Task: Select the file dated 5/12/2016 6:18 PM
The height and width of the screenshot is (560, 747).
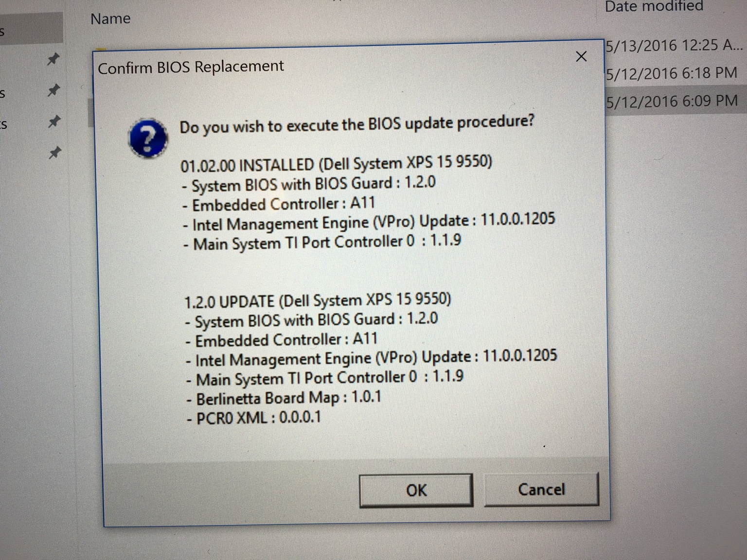Action: click(672, 73)
